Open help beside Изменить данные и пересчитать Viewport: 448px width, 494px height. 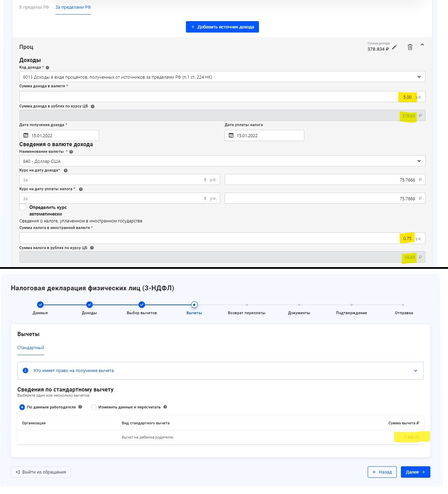(165, 407)
